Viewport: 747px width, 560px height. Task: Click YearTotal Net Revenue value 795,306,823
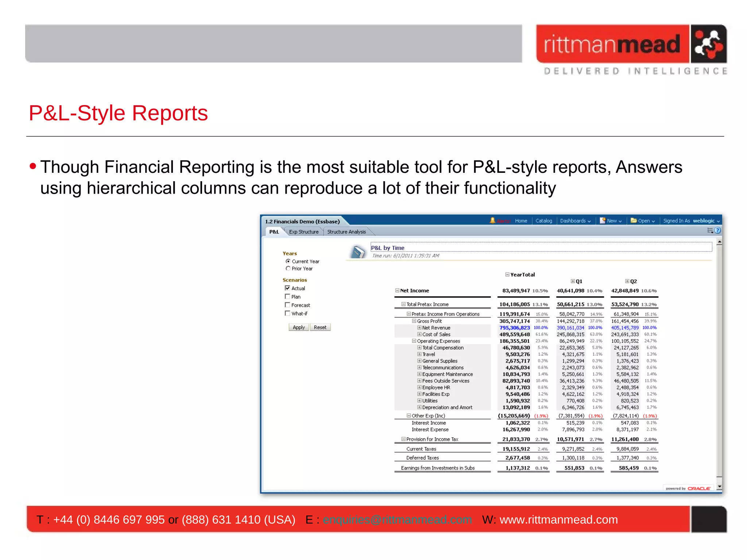coord(514,328)
